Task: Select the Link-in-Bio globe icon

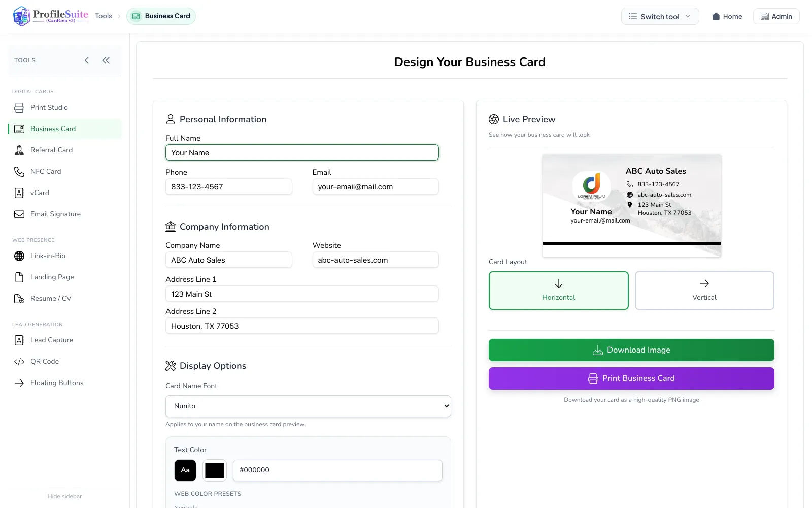Action: tap(19, 256)
